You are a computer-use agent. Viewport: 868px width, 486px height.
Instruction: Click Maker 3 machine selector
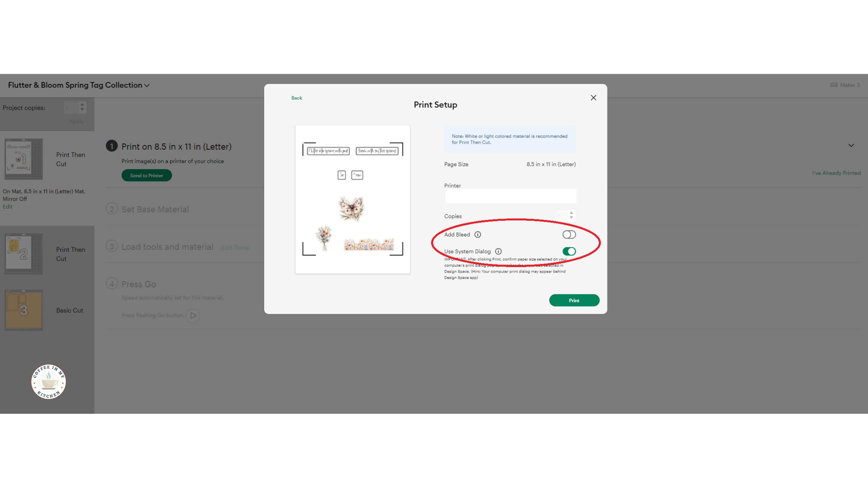click(845, 85)
